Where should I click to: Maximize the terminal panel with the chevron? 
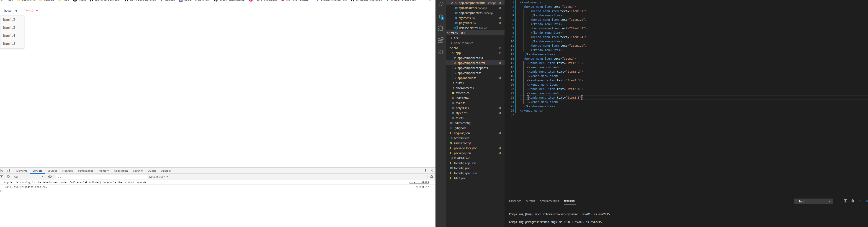tap(860, 201)
